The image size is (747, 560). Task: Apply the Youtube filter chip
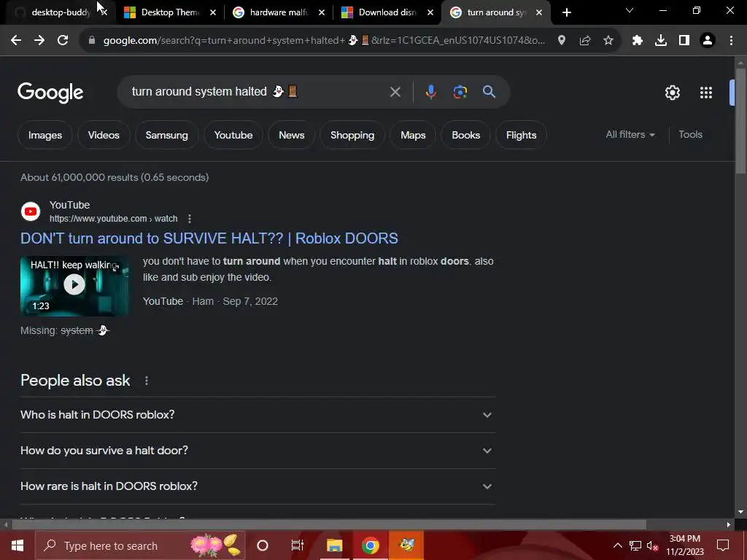[x=233, y=135]
